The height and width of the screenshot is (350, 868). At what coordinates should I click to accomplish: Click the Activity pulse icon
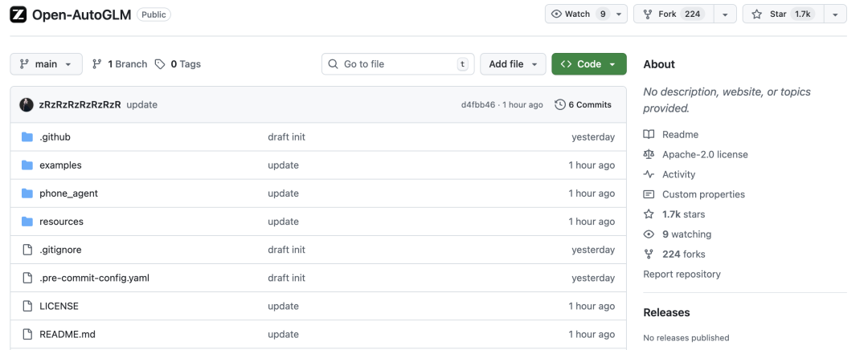(649, 174)
